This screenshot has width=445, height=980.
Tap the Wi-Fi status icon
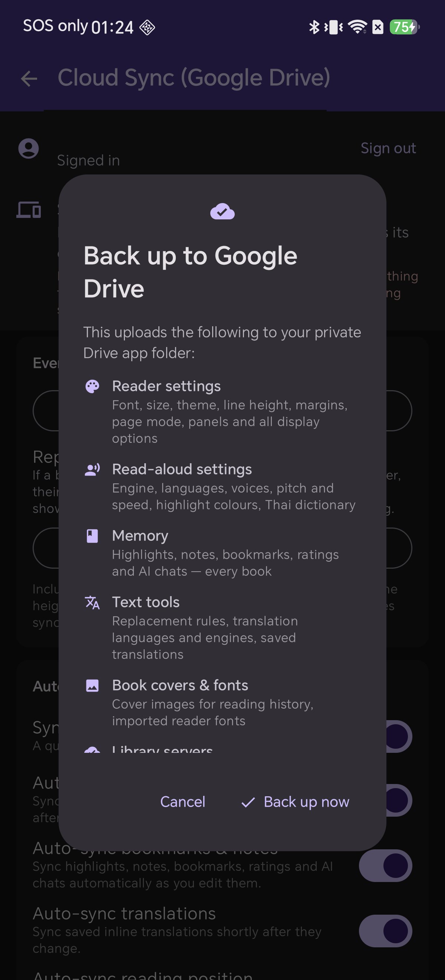click(x=357, y=27)
